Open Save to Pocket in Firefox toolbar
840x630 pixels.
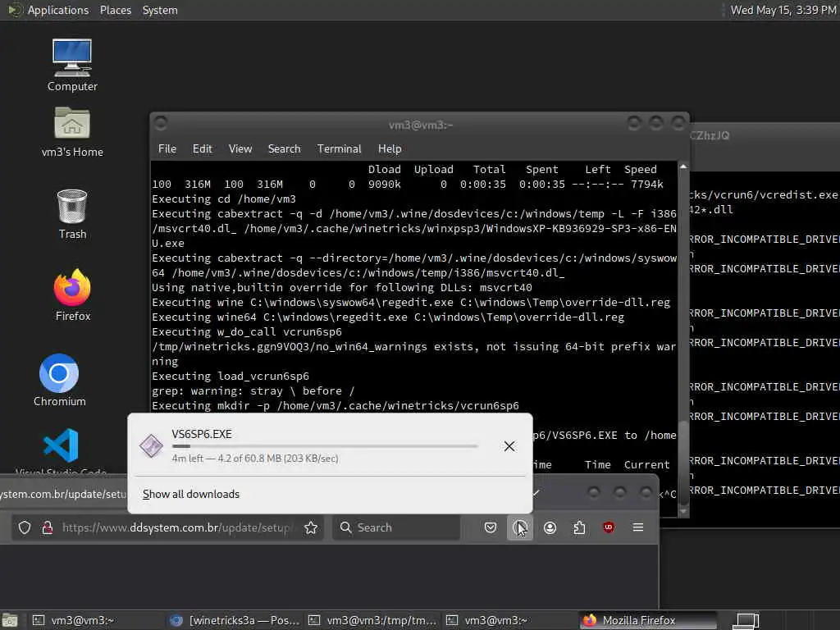point(491,527)
